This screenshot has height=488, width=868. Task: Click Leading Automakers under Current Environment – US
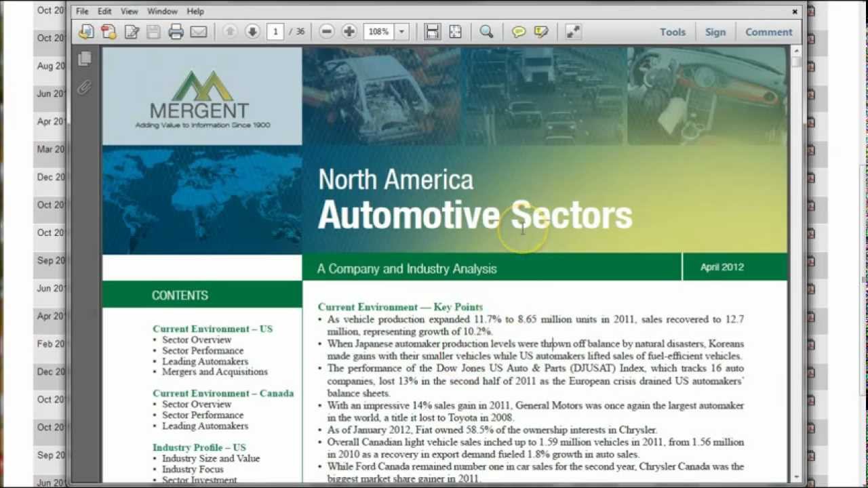point(205,361)
